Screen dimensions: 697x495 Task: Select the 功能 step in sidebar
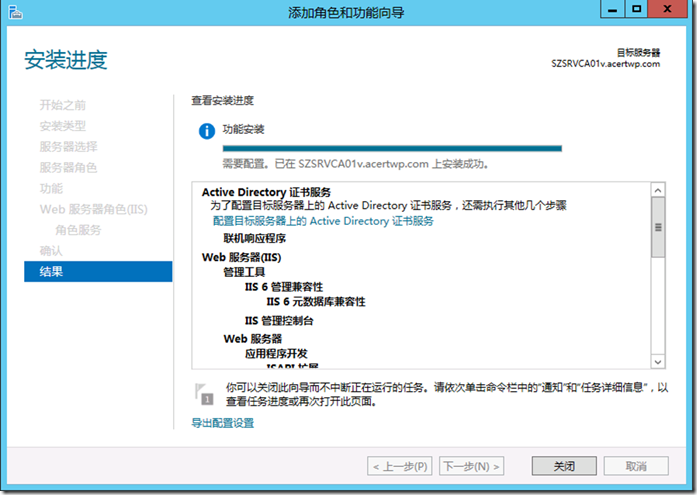(x=51, y=188)
